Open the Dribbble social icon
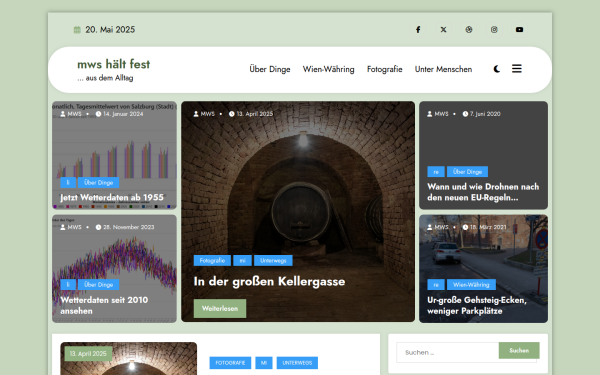 [469, 29]
